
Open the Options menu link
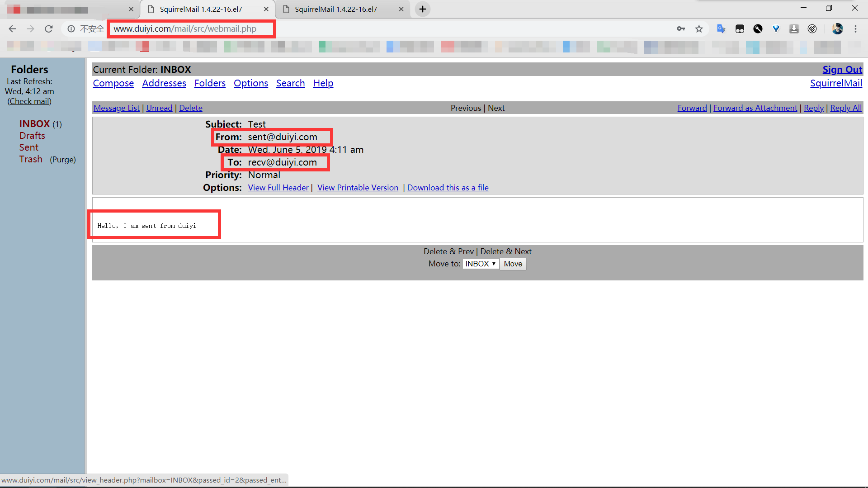pos(251,83)
